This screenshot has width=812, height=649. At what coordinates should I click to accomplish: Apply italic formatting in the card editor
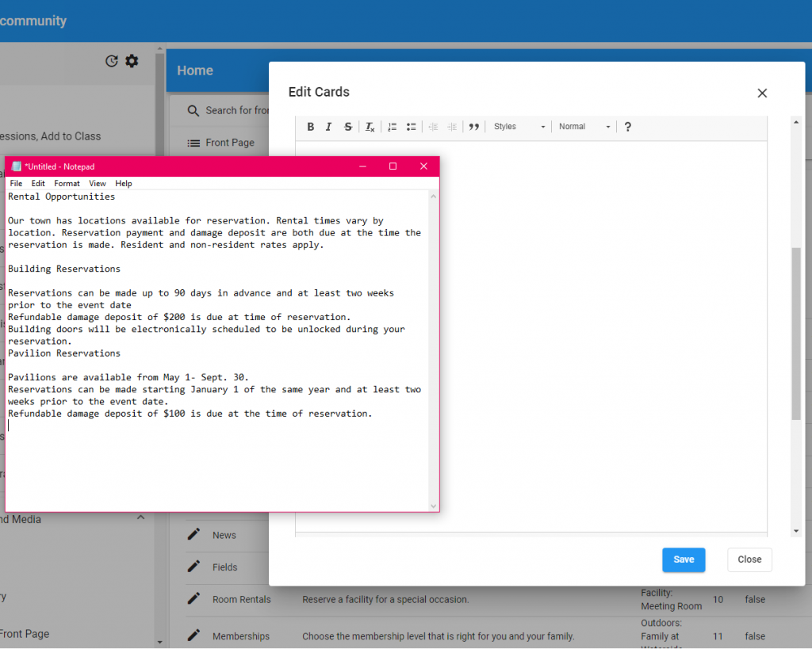point(328,127)
